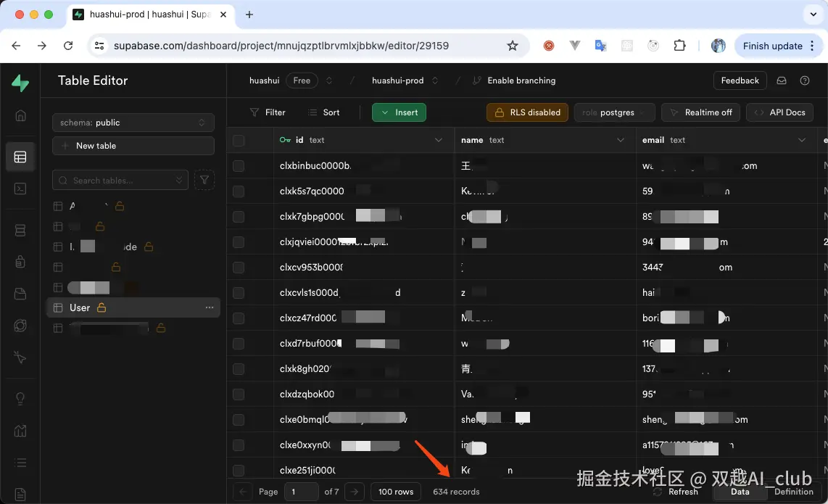Open the inbox notifications icon

click(782, 80)
